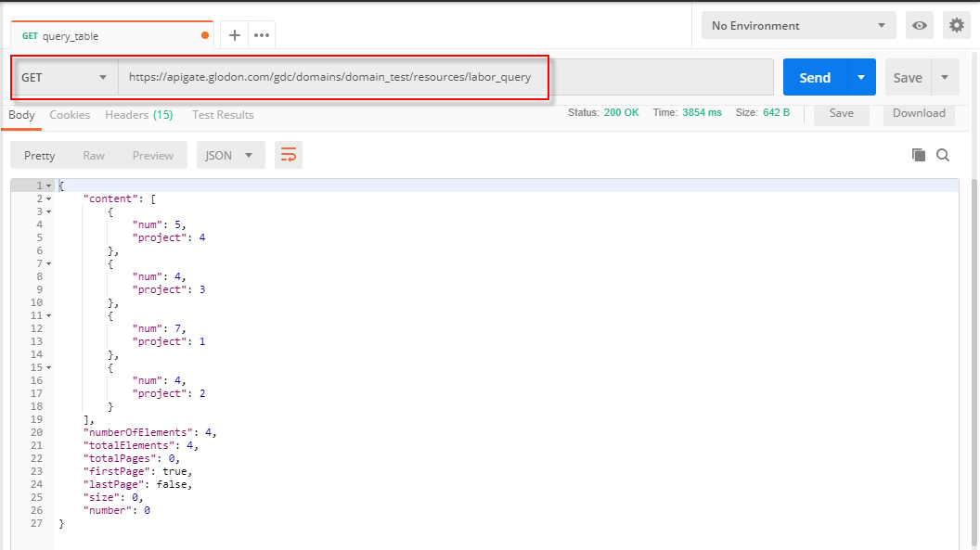Open the GET method dropdown
980x550 pixels.
point(65,78)
